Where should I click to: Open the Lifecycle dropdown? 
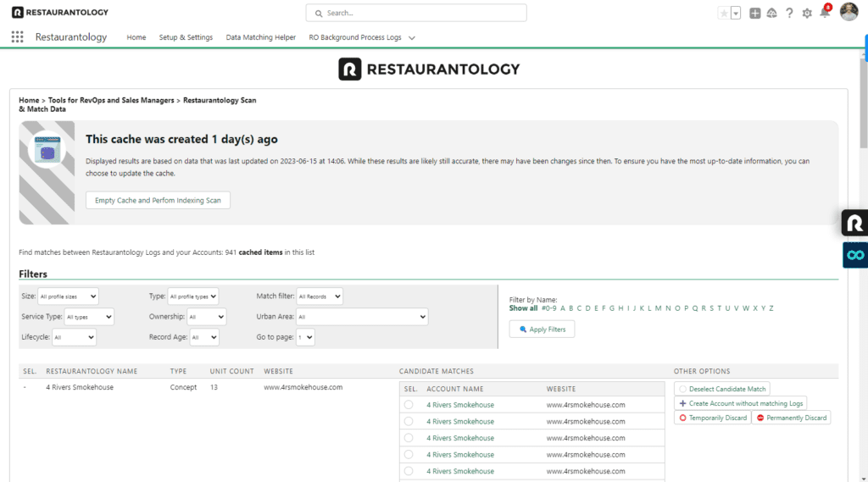[x=75, y=337]
